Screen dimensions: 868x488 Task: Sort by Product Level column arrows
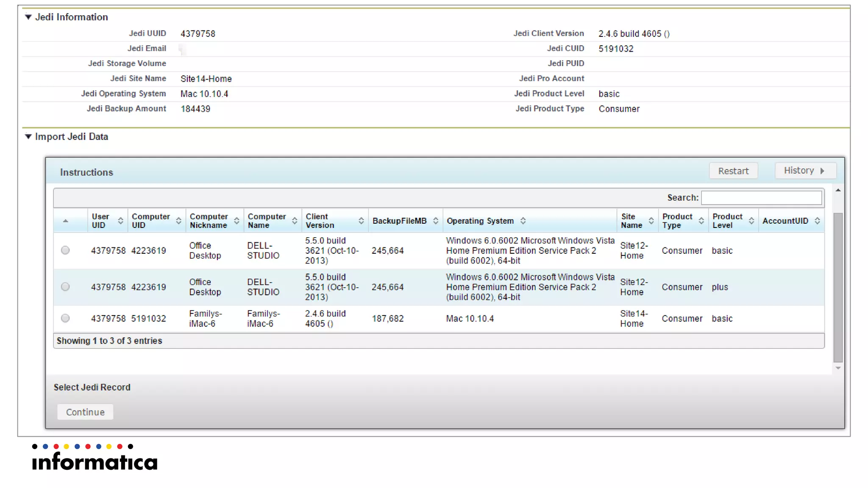tap(751, 221)
